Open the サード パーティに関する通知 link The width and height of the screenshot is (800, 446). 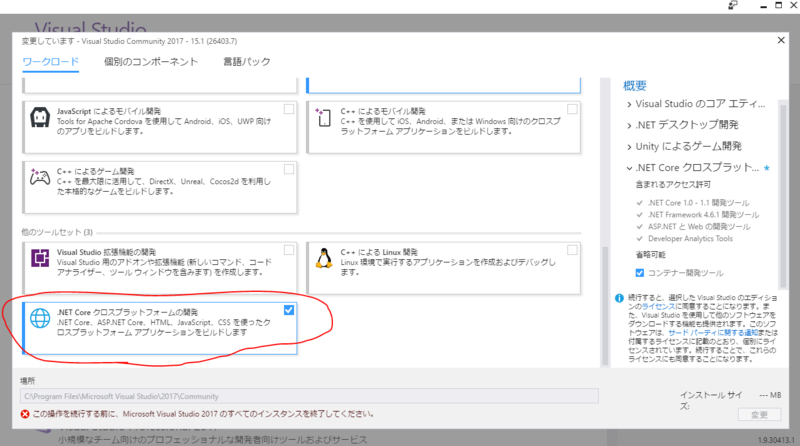713,333
